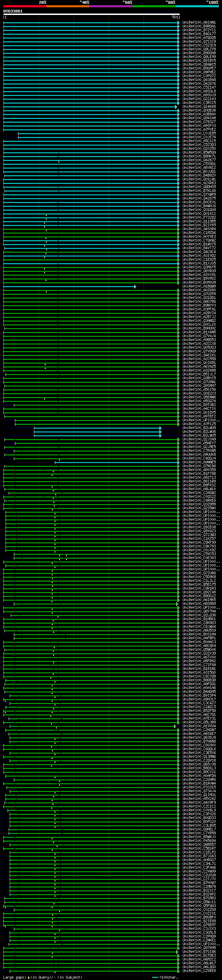Click the cyan ~100% identity legend segment
The width and height of the screenshot is (222, 980).
point(197,6)
